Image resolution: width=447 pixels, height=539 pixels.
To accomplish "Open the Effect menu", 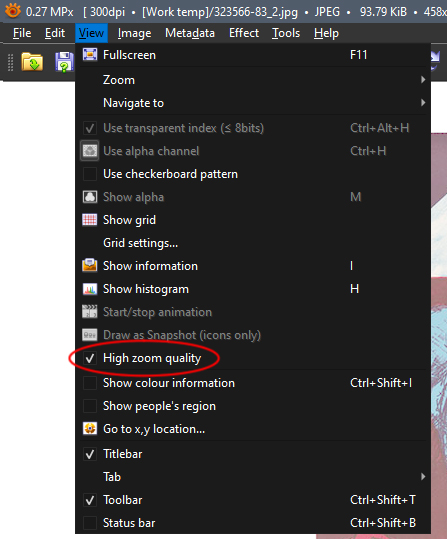I will [x=244, y=33].
